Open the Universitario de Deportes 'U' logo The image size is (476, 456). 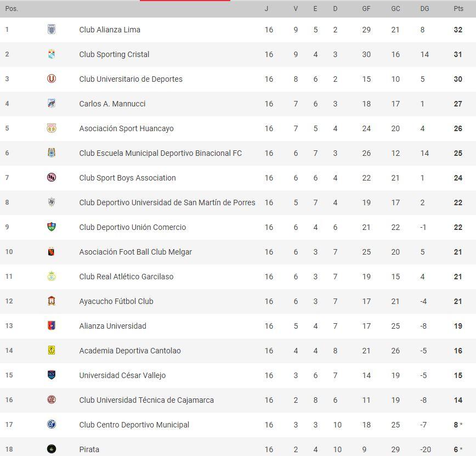52,79
